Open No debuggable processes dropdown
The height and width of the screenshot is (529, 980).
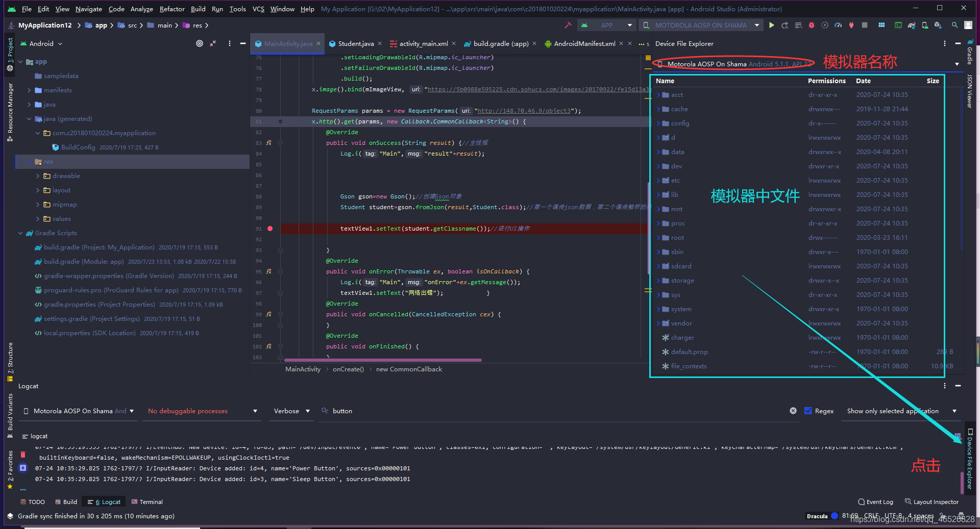(x=203, y=411)
